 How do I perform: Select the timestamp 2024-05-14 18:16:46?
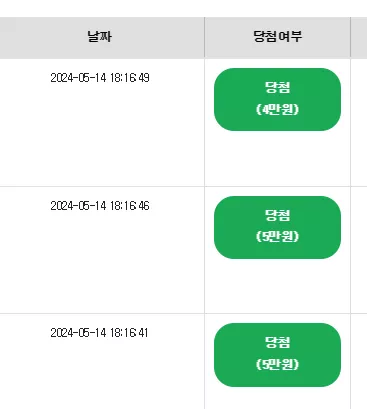[x=100, y=206]
